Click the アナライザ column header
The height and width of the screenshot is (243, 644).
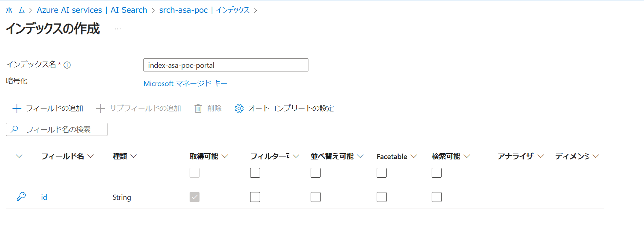pyautogui.click(x=515, y=156)
